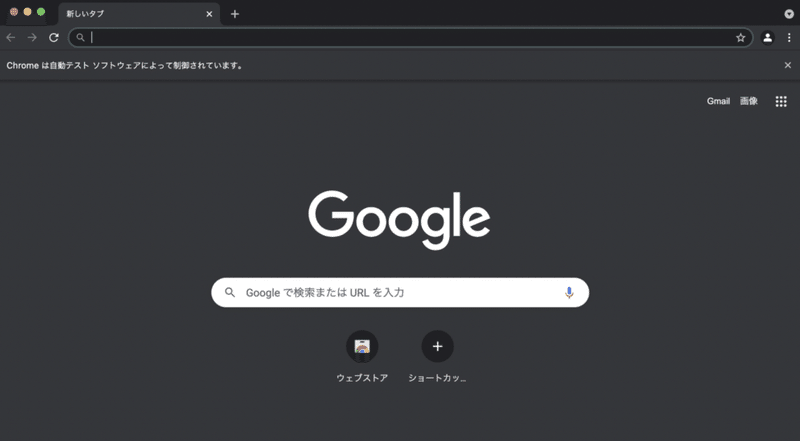
Task: Reload the page with the refresh icon
Action: click(x=54, y=37)
